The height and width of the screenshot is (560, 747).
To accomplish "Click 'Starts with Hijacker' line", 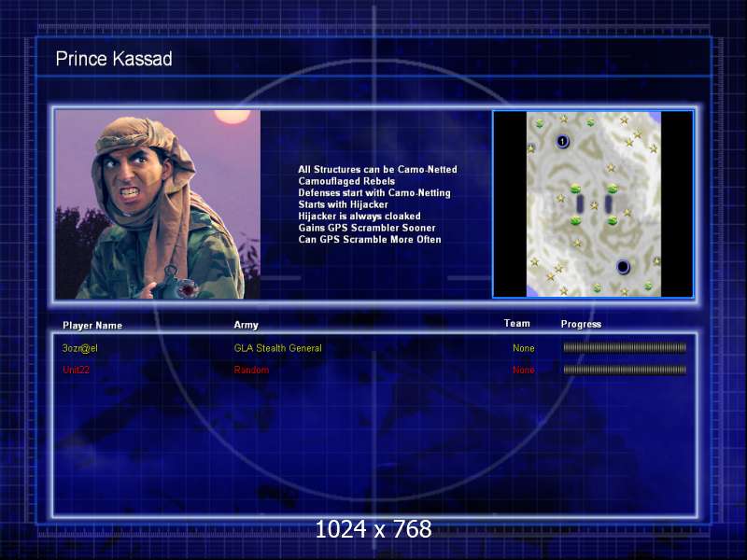I will tap(343, 204).
